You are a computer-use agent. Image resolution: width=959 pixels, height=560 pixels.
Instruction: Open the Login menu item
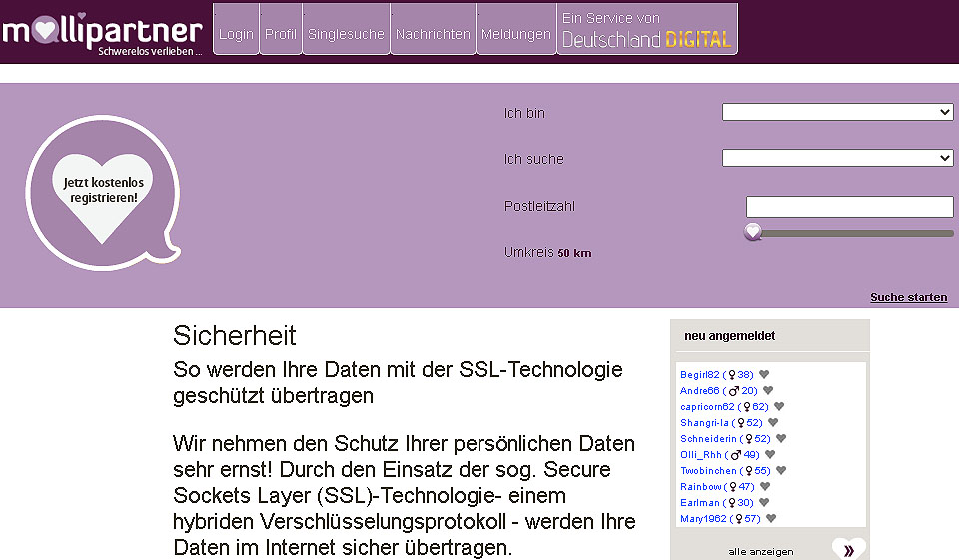click(x=237, y=34)
